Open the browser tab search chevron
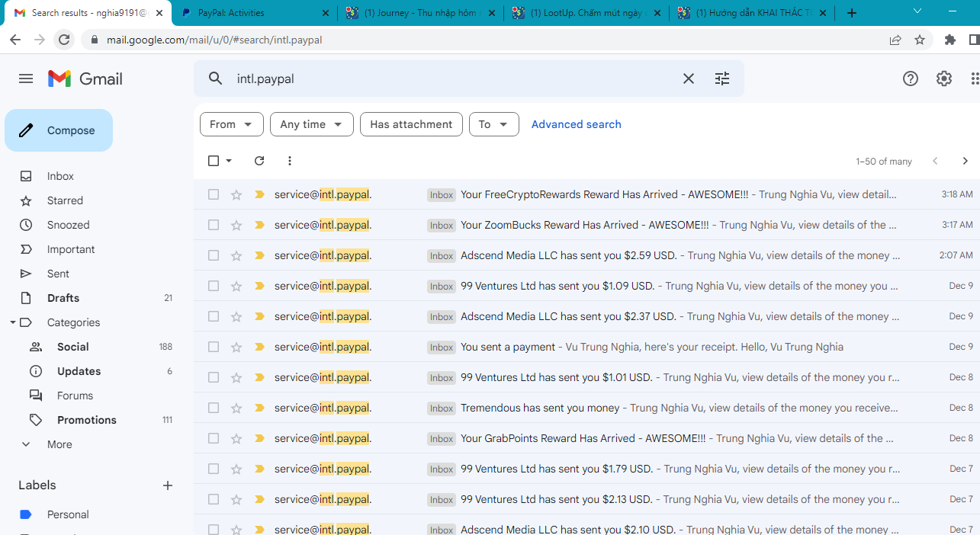The image size is (980, 535). point(917,11)
